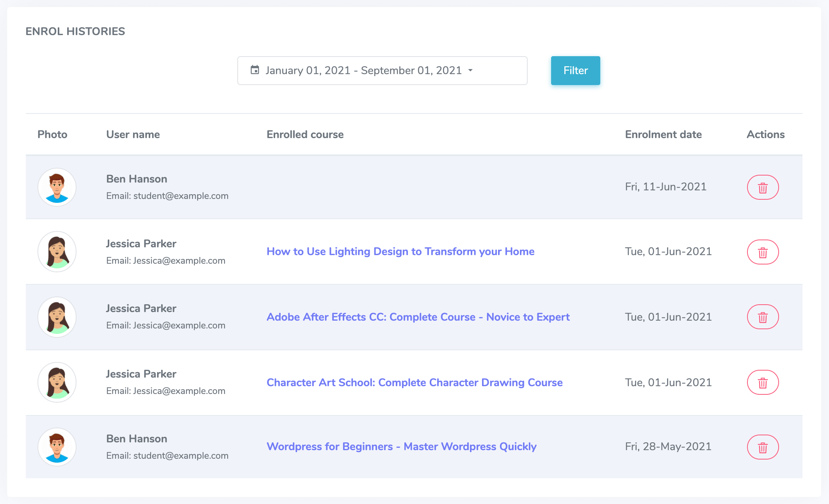Screen dimensions: 829x504
Task: Click Jessica@example.com email in Character Art School row
Action: [x=179, y=391]
